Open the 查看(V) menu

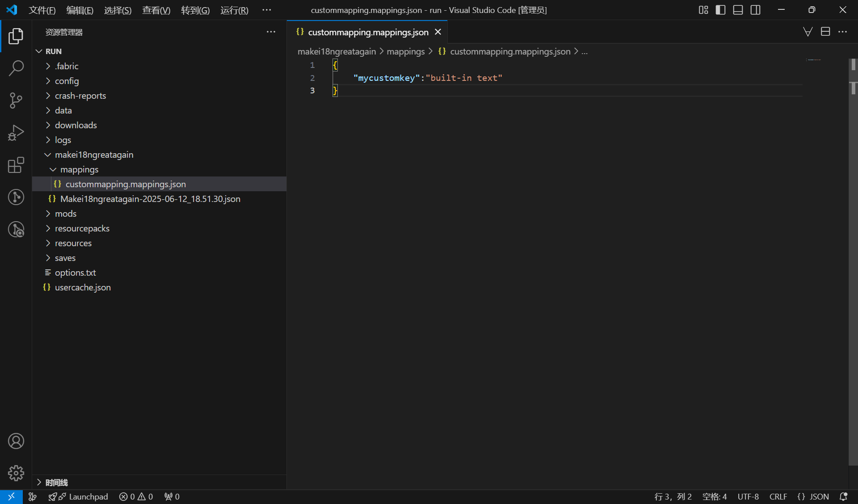[156, 10]
